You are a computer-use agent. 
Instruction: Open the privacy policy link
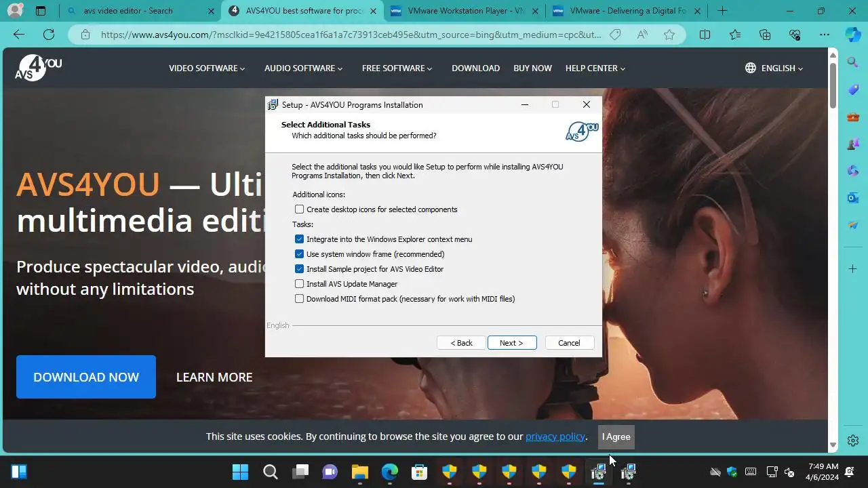pos(555,436)
